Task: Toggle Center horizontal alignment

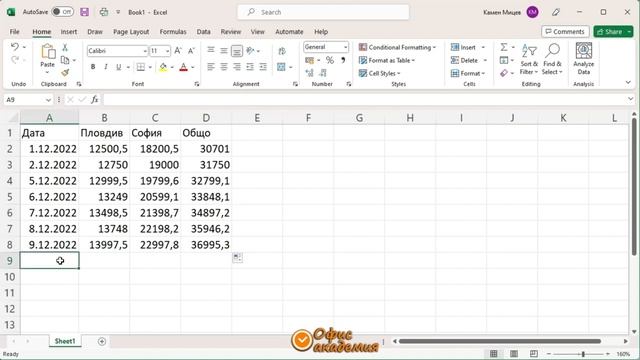Action: click(224, 67)
